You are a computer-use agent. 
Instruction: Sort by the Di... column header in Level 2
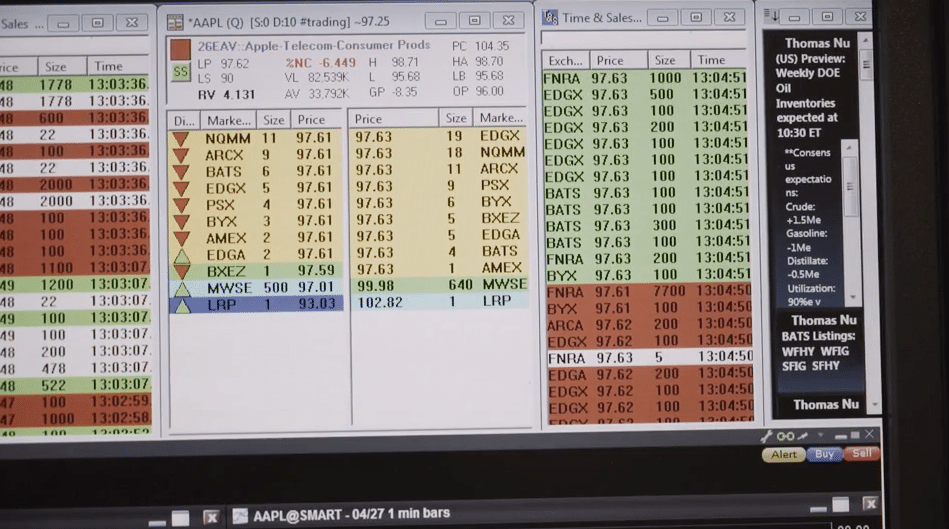point(184,120)
